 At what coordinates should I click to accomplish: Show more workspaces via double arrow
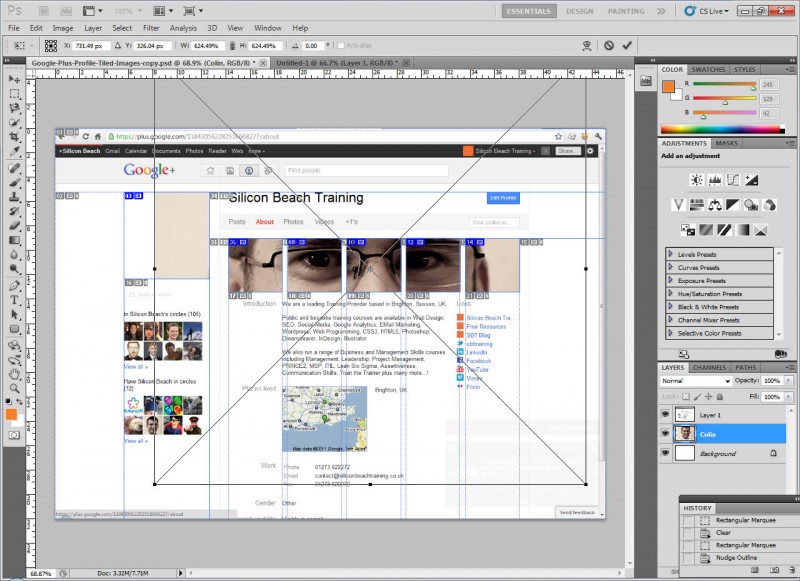click(x=661, y=11)
